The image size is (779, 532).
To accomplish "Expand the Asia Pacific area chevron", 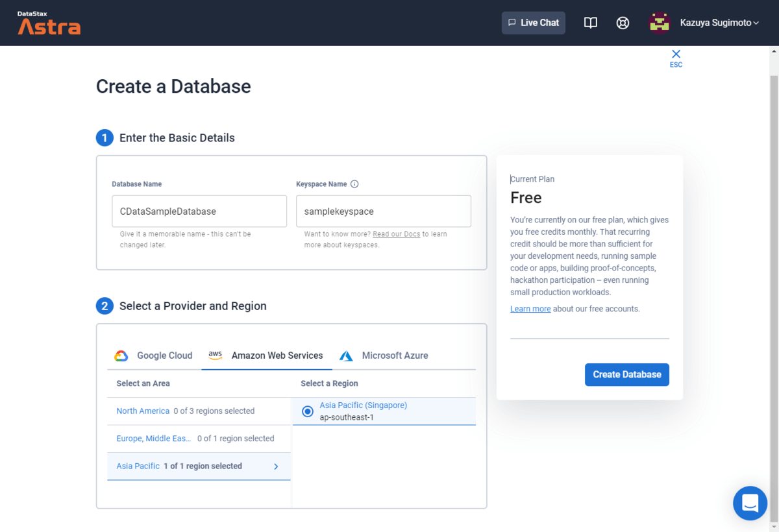I will [x=276, y=466].
